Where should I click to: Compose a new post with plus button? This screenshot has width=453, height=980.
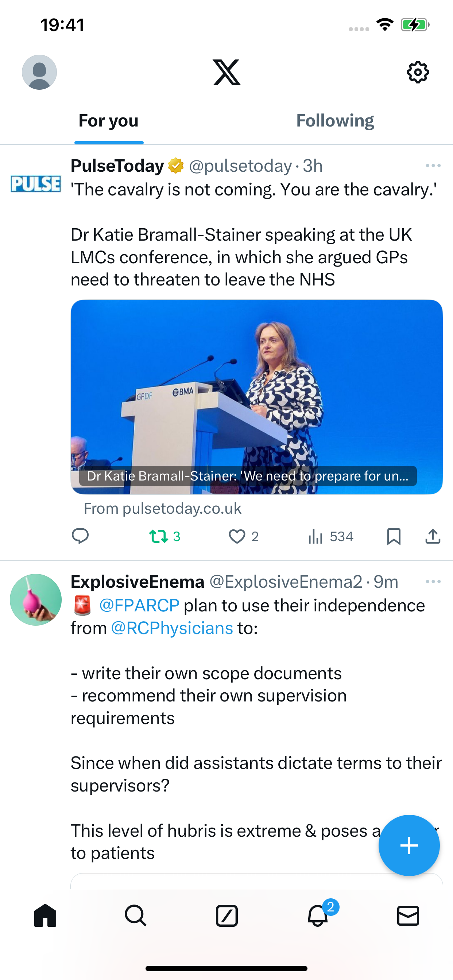click(x=409, y=845)
